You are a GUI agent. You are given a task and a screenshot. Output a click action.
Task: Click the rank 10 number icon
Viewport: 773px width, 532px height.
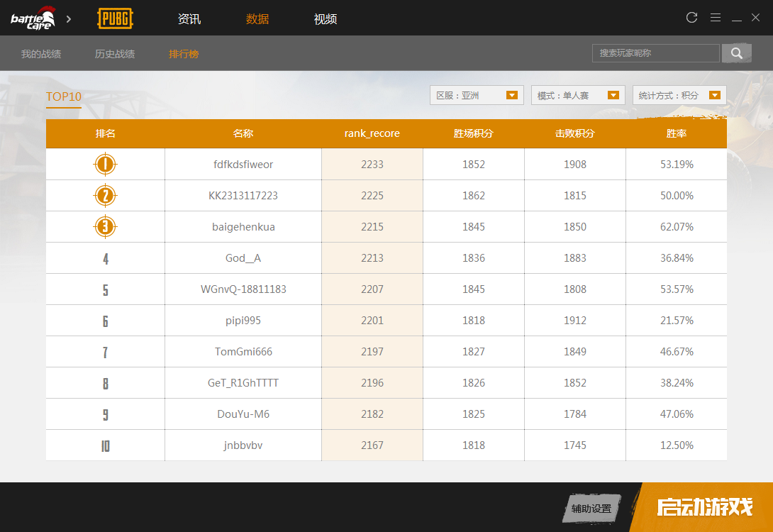[x=106, y=445]
